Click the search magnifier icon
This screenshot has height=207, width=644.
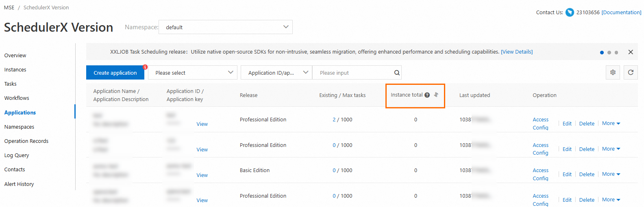click(397, 73)
